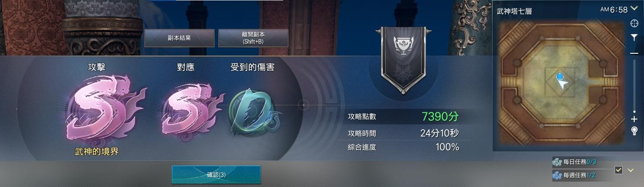644x187 pixels.
Task: Click the player arrow on the minimap
Action: pos(562,84)
